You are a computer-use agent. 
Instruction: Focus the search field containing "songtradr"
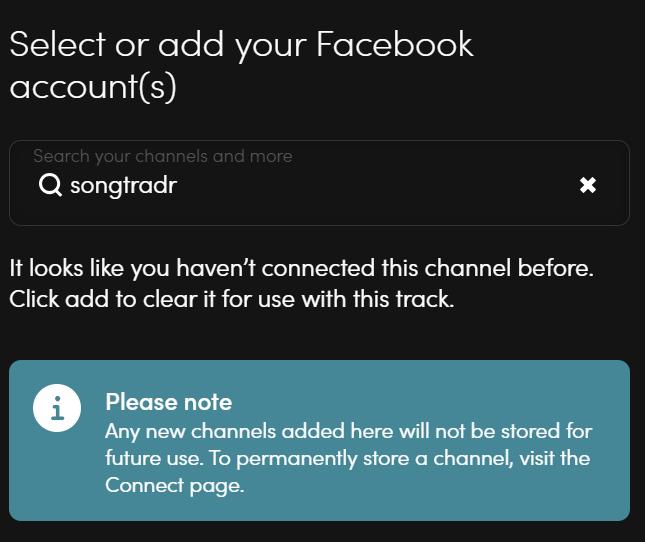(319, 183)
